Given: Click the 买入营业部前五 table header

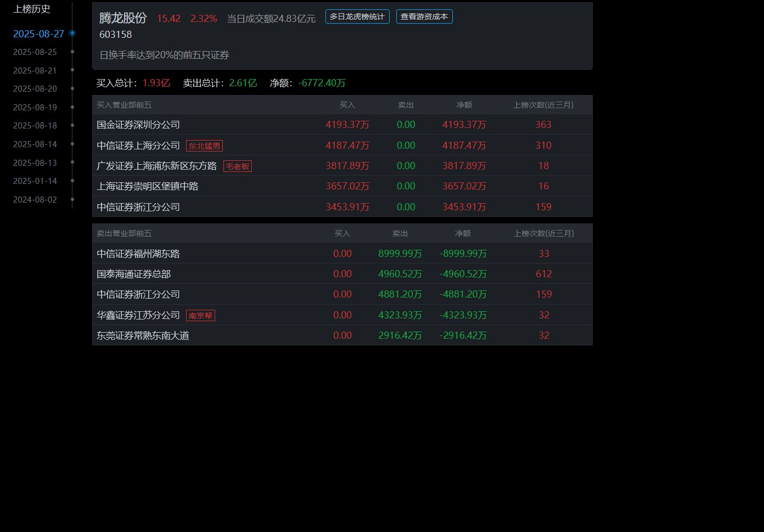Looking at the screenshot, I should click(124, 105).
